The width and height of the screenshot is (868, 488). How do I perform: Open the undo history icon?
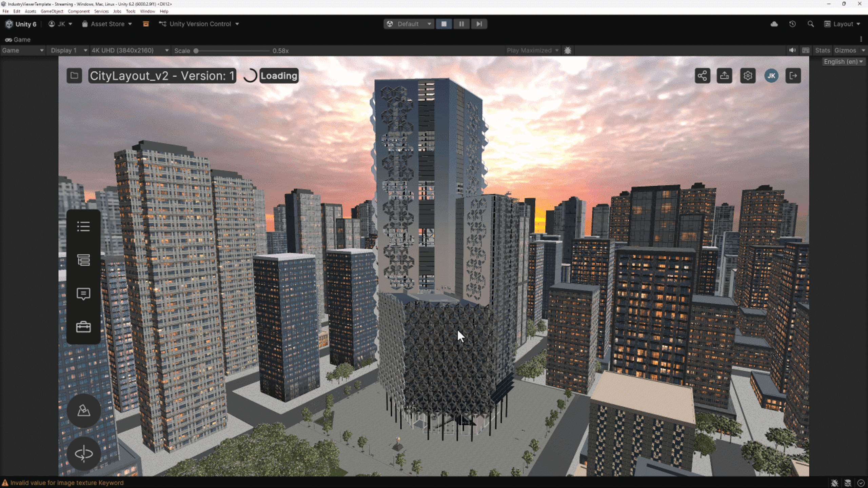click(x=792, y=24)
